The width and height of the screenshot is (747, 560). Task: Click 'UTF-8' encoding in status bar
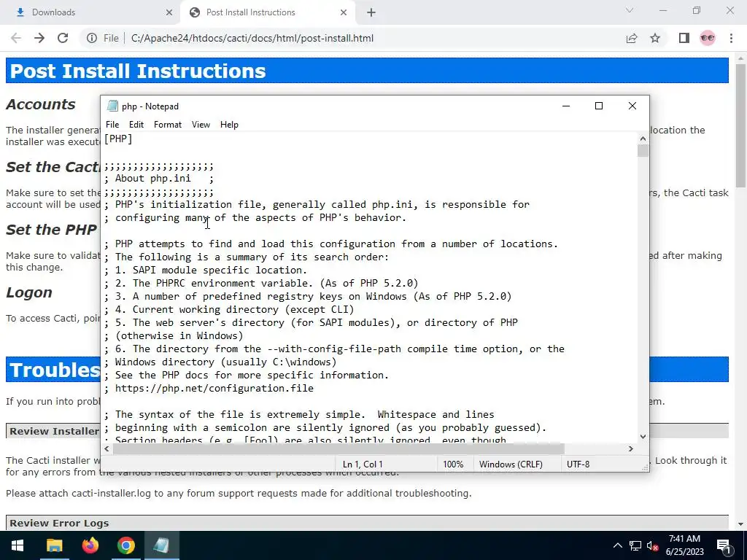(x=578, y=464)
